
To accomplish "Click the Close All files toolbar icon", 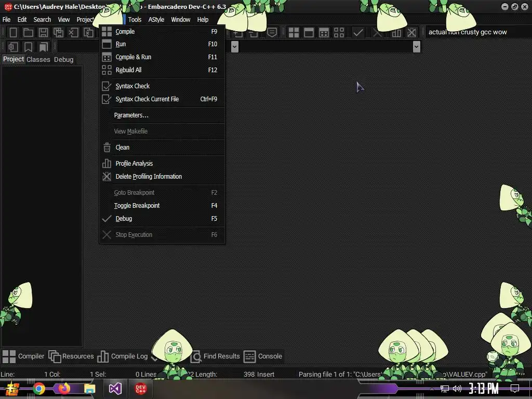I will (88, 33).
